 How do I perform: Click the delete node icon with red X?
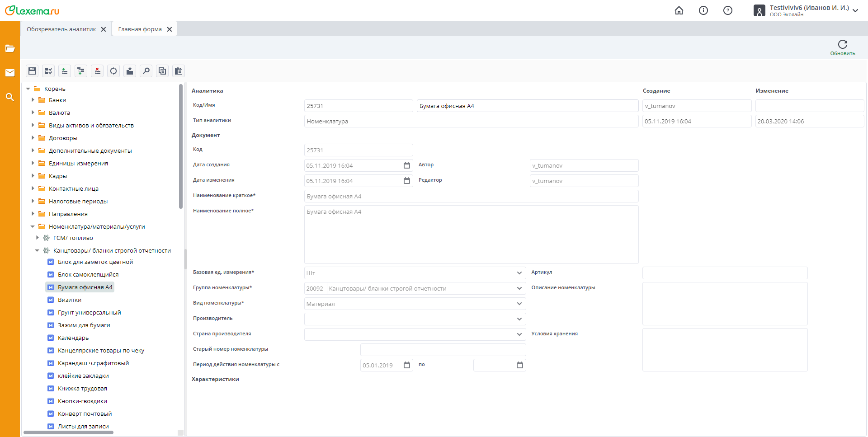point(97,71)
